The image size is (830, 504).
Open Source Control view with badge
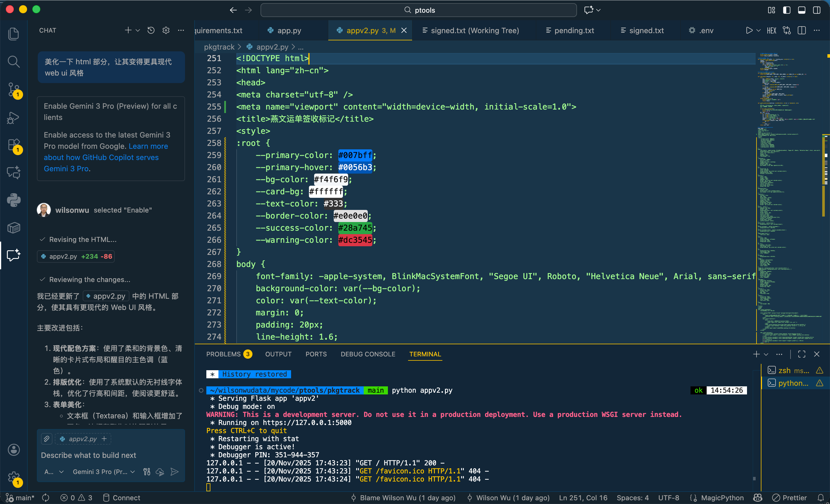pyautogui.click(x=14, y=90)
